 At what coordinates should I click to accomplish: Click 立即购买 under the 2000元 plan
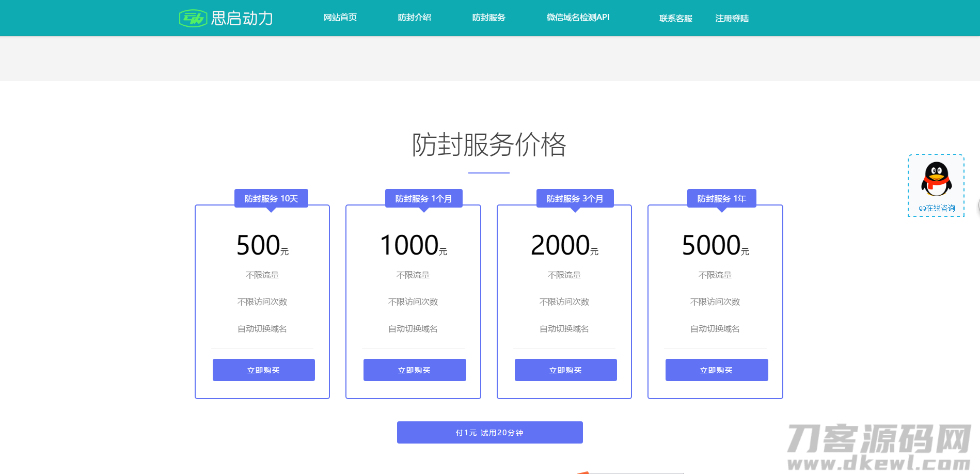pos(565,370)
